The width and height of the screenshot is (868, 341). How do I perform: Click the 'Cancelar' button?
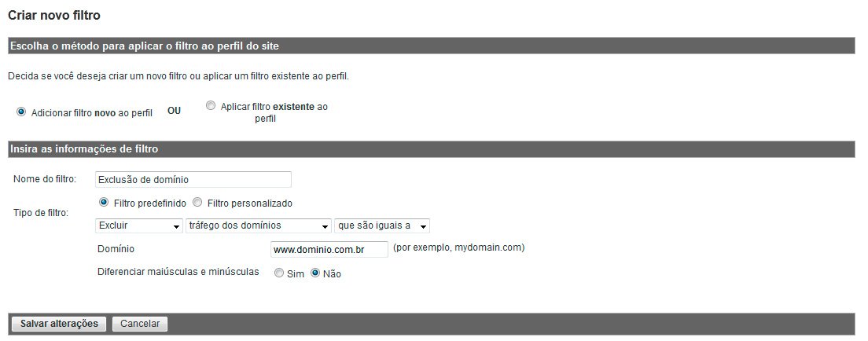coord(140,324)
